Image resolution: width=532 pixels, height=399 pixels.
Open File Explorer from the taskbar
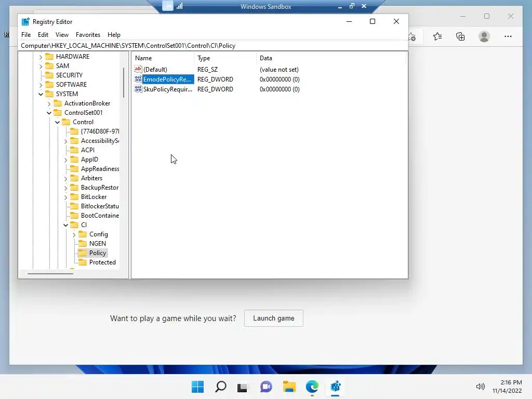(289, 387)
